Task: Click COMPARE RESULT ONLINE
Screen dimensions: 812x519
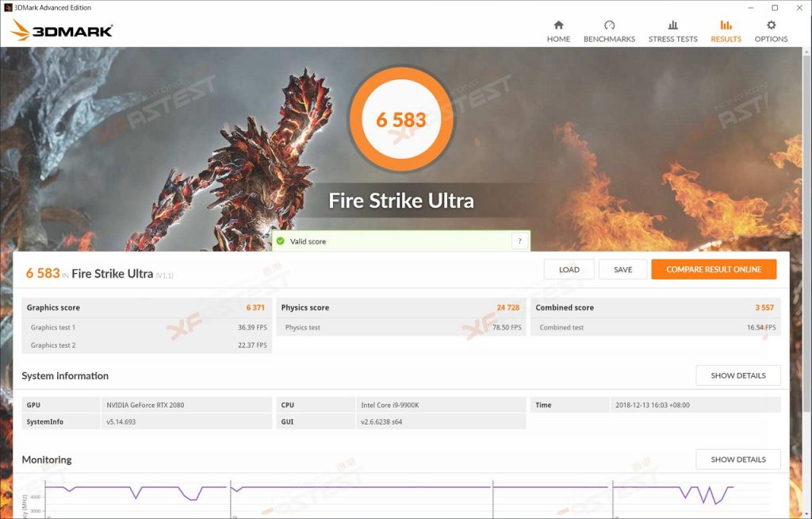Action: [714, 270]
